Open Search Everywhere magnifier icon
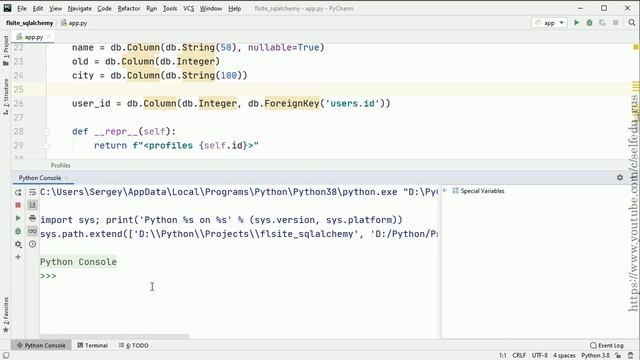The width and height of the screenshot is (640, 360). tap(631, 23)
